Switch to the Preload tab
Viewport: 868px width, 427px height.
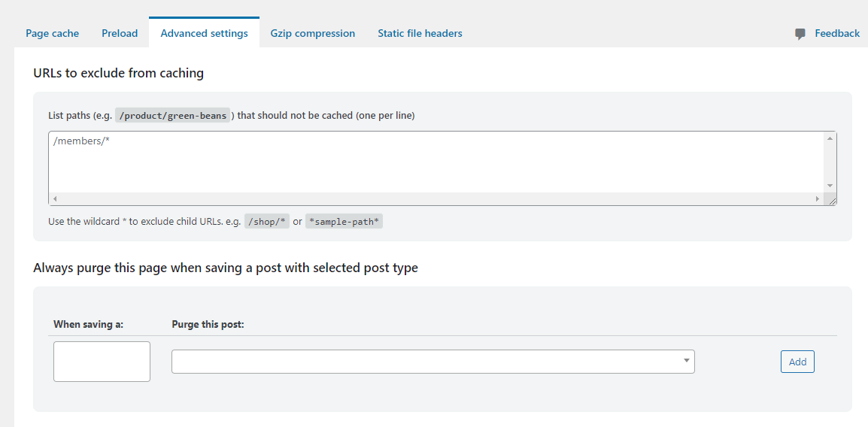(x=120, y=33)
